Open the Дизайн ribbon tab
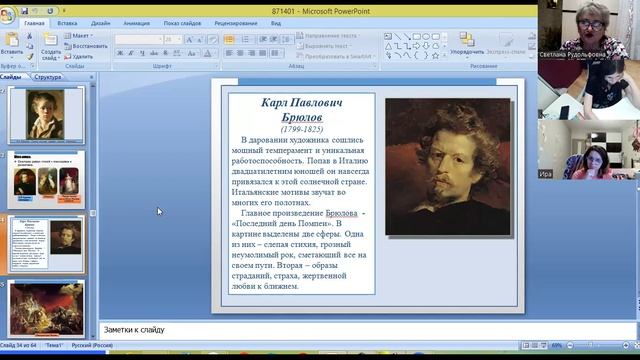The height and width of the screenshot is (360, 640). pos(100,24)
